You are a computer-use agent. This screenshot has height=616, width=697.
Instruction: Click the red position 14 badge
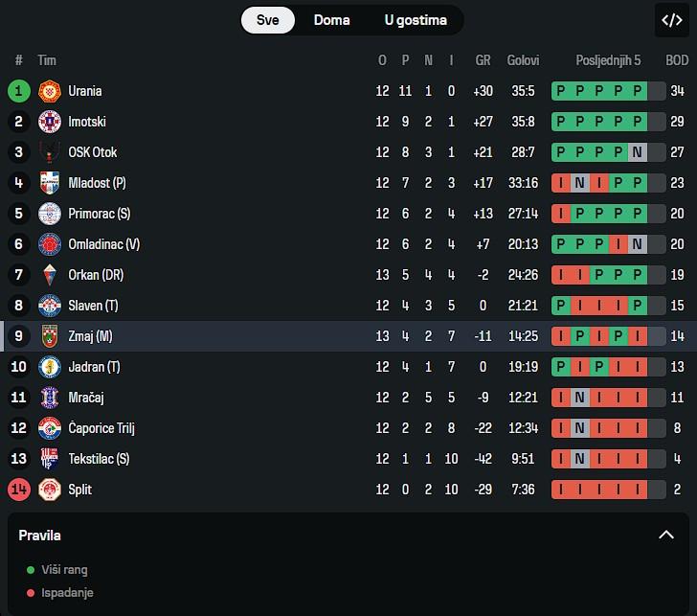(19, 490)
